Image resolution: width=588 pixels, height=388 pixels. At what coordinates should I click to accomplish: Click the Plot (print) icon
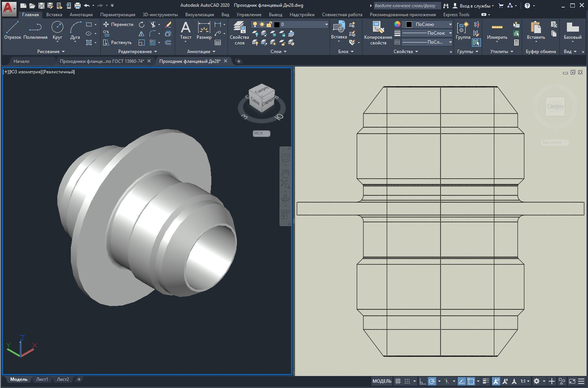pyautogui.click(x=77, y=5)
